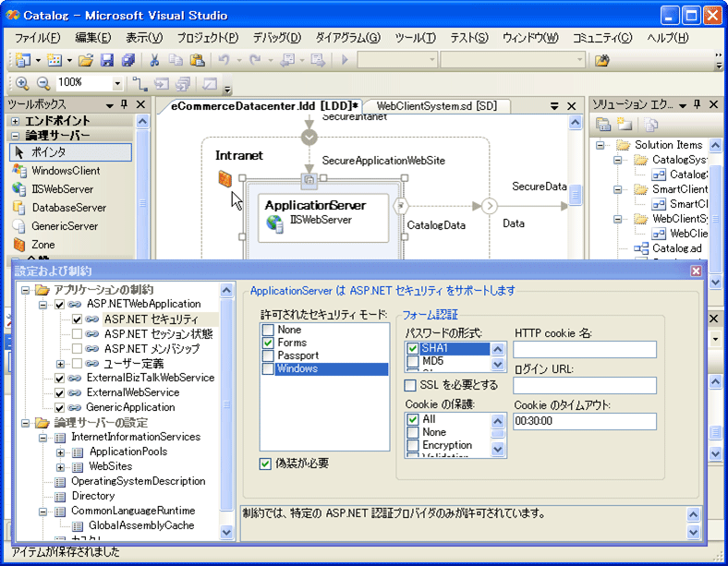Click the Start Debugging play icon
The height and width of the screenshot is (566, 728).
345,60
